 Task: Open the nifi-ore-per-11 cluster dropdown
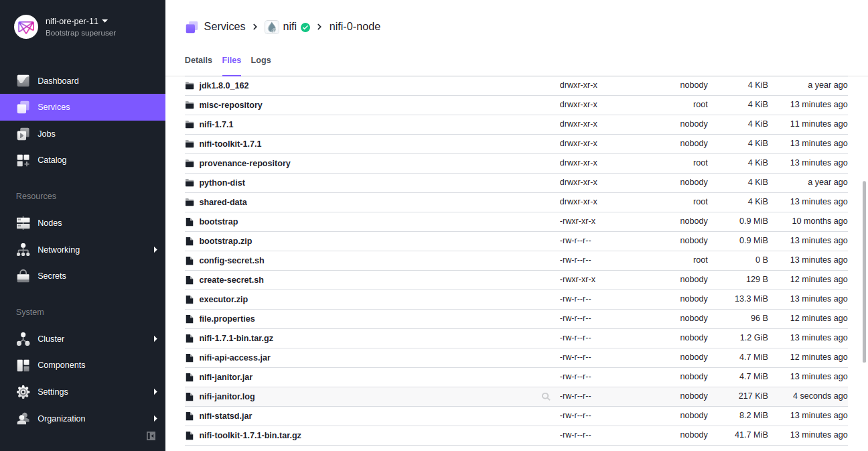click(x=76, y=21)
